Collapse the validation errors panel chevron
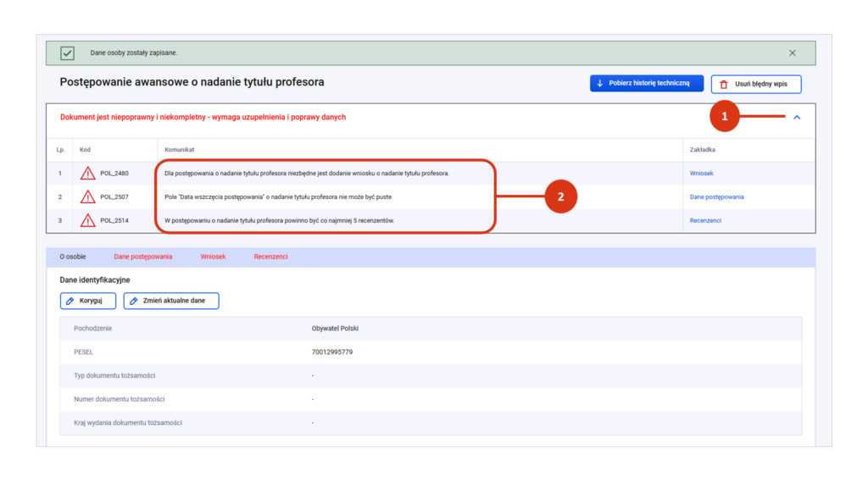The height and width of the screenshot is (481, 868). pos(796,118)
